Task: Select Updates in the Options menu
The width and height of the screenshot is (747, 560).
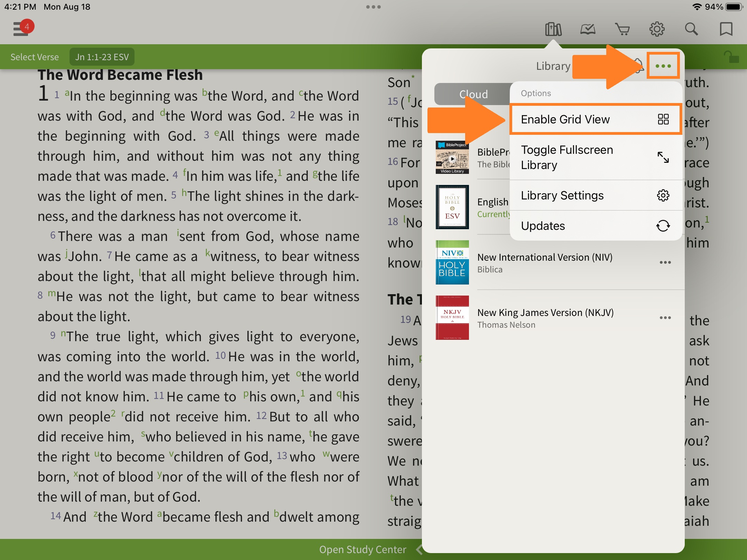Action: (595, 226)
